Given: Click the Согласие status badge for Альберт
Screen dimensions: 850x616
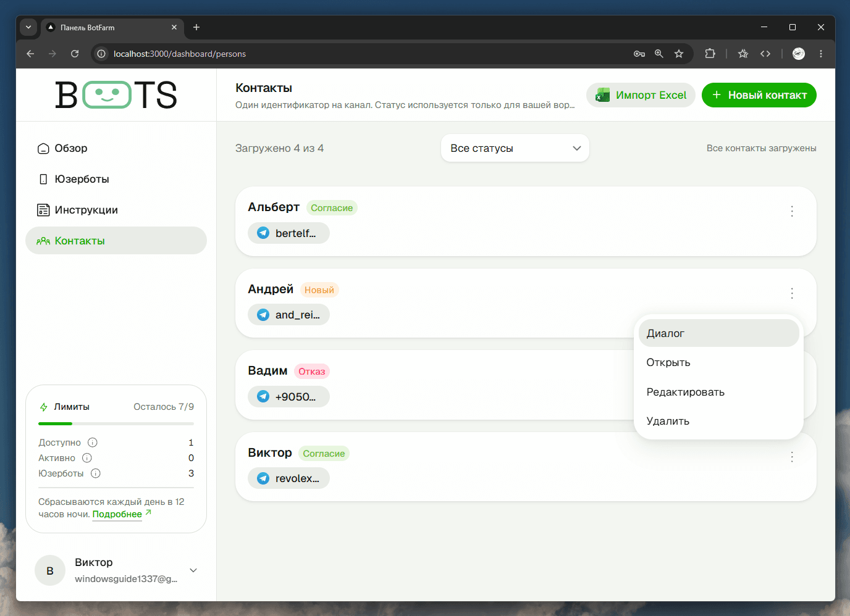Looking at the screenshot, I should [332, 208].
